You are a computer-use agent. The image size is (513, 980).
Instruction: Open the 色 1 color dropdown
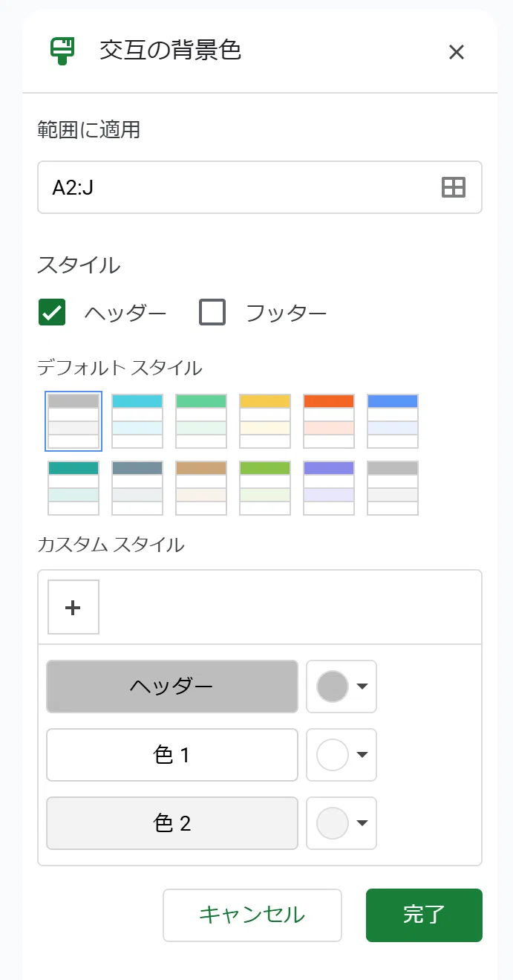(342, 755)
